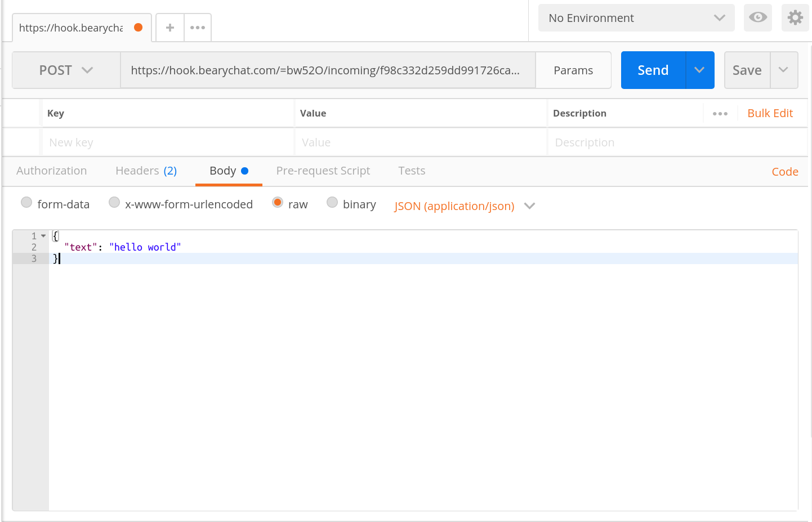Open the No Environment dropdown
812x522 pixels.
636,17
